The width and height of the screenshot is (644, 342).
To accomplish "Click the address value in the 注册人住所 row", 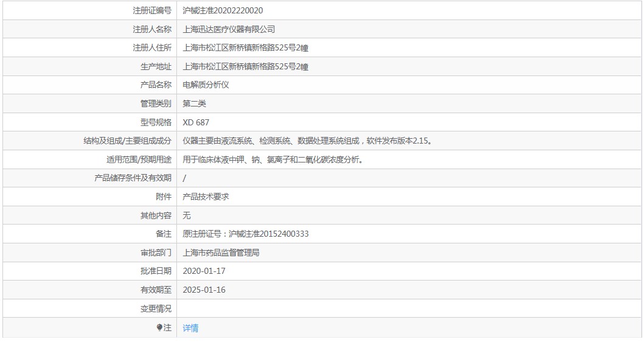I will click(246, 47).
